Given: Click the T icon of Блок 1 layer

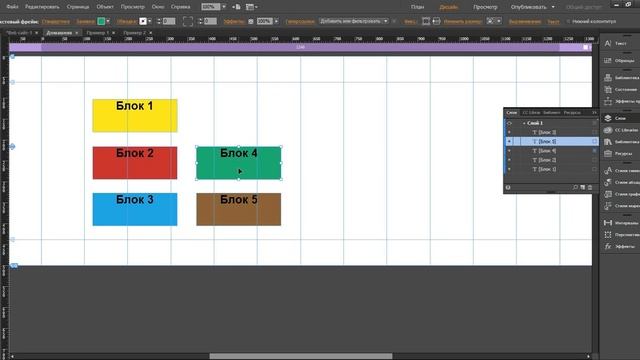Looking at the screenshot, I should 534,169.
